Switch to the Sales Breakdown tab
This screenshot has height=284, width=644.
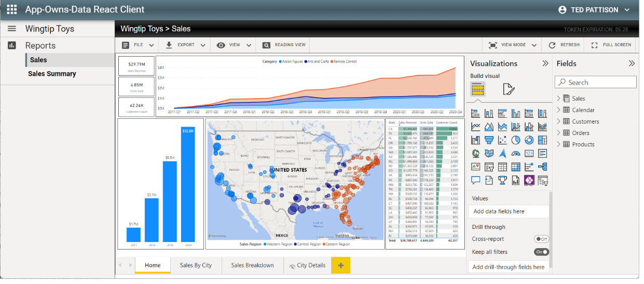coord(253,265)
